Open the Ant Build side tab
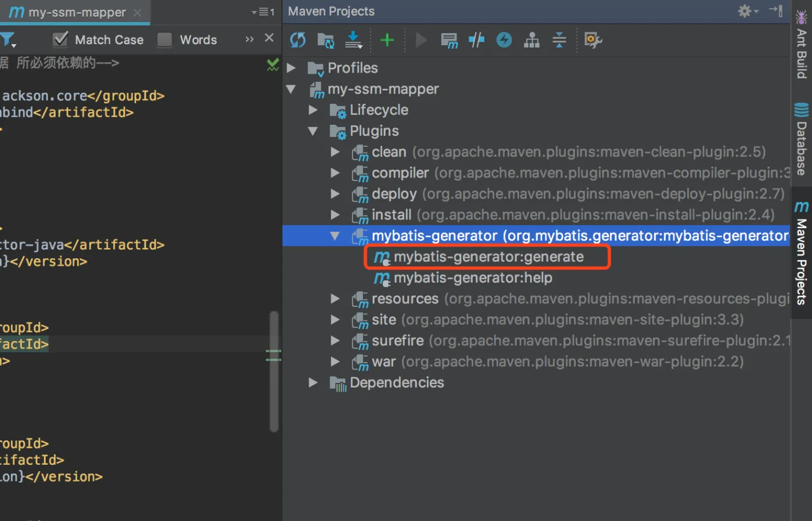The image size is (812, 521). tap(802, 45)
